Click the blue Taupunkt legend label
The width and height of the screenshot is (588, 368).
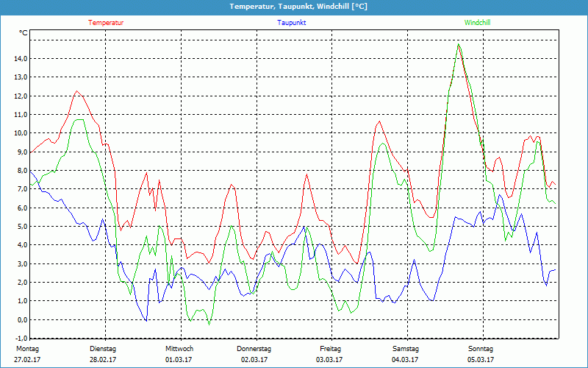291,23
